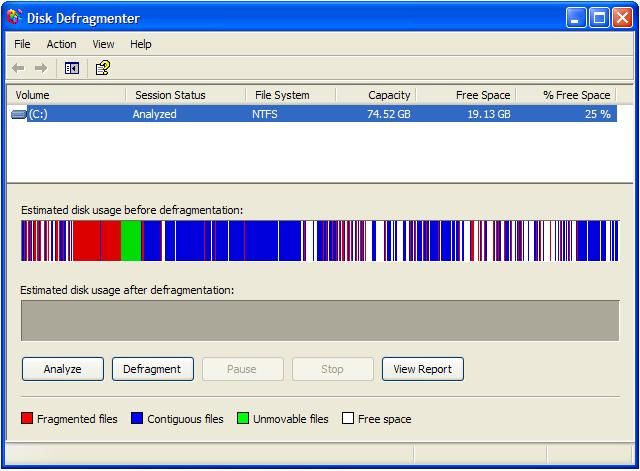Image resolution: width=640 pixels, height=471 pixels.
Task: Click the blue Contiguous files swatch
Action: (137, 418)
